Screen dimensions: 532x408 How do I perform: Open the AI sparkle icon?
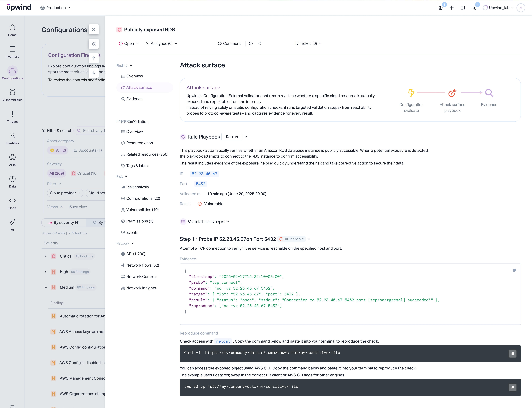point(12,225)
